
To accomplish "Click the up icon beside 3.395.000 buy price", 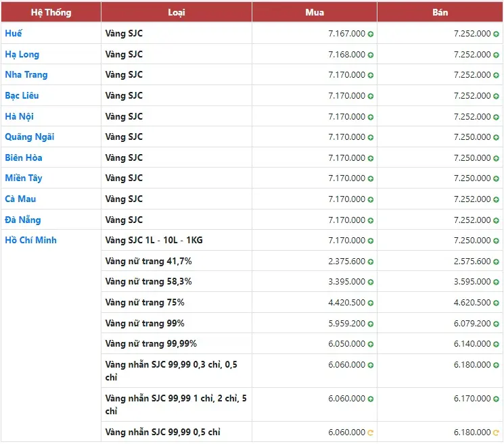I will point(371,282).
